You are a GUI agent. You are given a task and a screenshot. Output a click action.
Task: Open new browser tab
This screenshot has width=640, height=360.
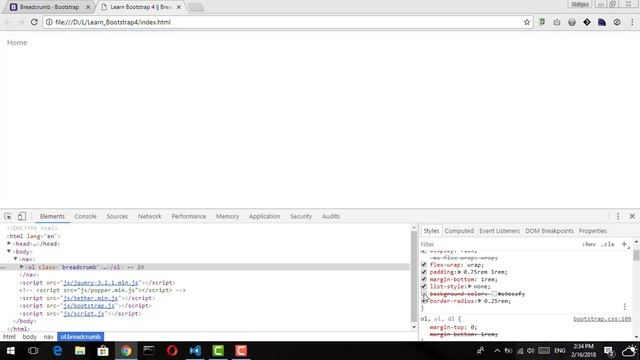(x=196, y=7)
